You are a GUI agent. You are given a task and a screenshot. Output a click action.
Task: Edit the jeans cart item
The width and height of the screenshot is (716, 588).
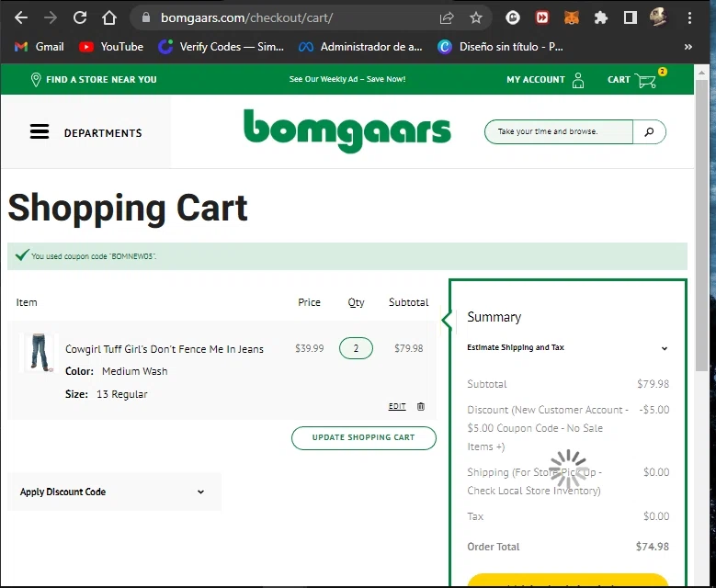[x=397, y=406]
